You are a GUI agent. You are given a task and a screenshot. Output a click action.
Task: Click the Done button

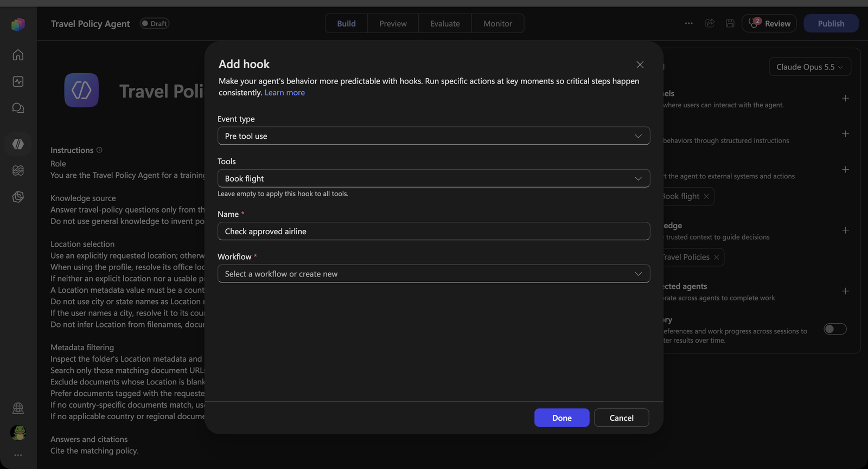coord(561,417)
